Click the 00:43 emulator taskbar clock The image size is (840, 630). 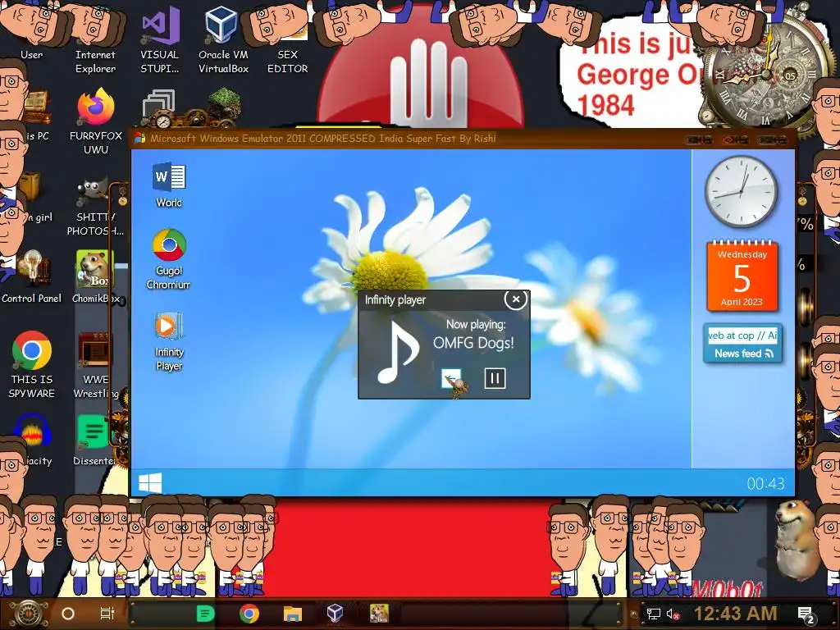pos(765,484)
